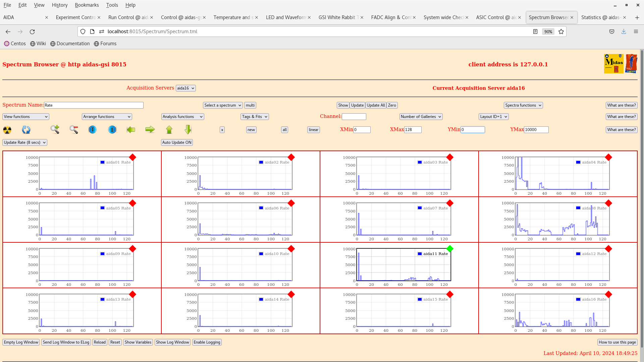
Task: Click the Show button
Action: point(343,105)
